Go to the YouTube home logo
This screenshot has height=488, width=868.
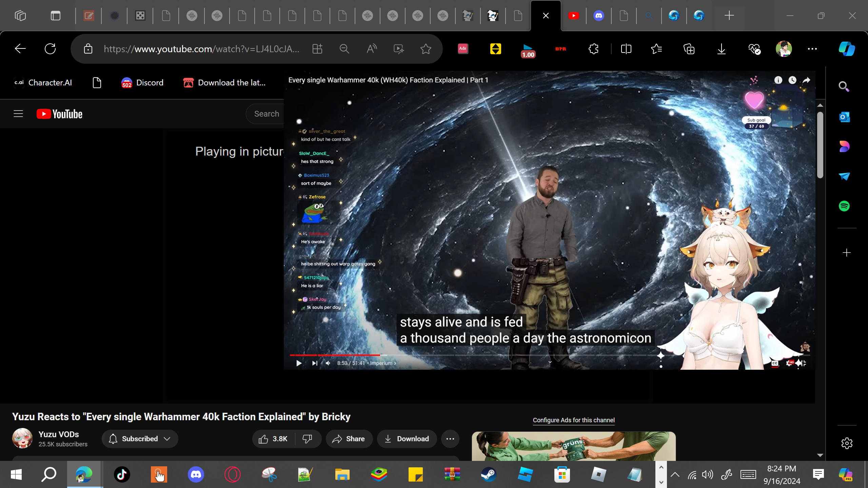tap(60, 114)
